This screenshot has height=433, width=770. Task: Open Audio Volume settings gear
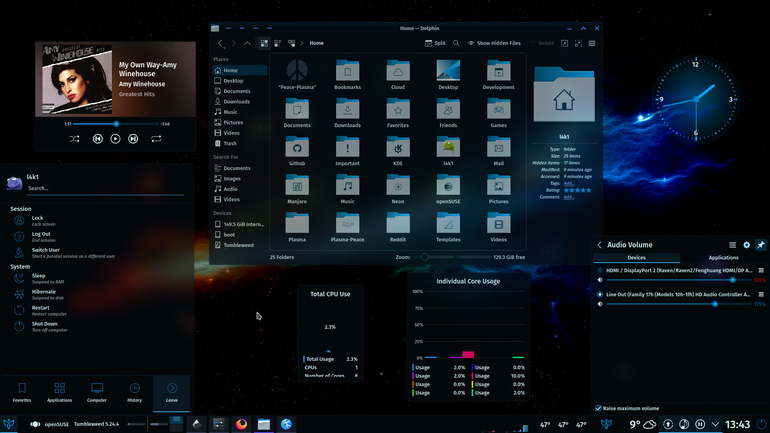(x=746, y=244)
